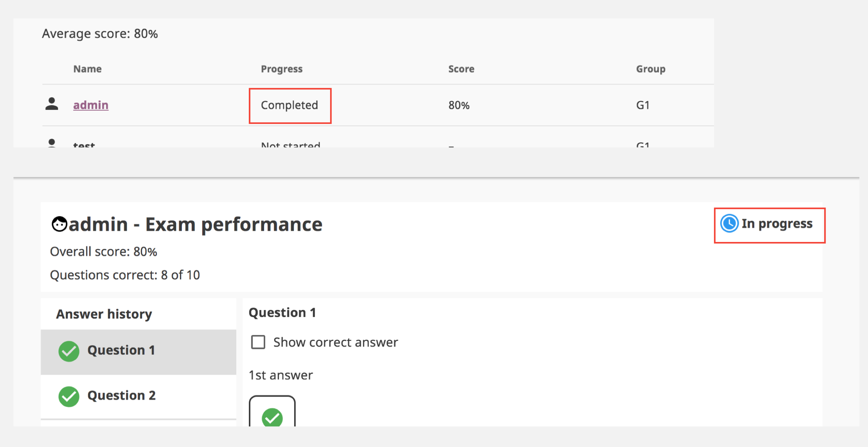868x447 pixels.
Task: Click the user avatar icon beside test
Action: pos(51,143)
